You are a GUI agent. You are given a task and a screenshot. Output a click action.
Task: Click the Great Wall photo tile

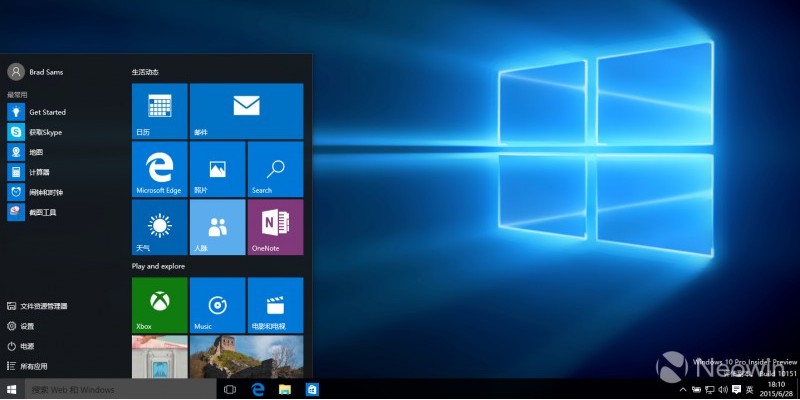(x=246, y=357)
